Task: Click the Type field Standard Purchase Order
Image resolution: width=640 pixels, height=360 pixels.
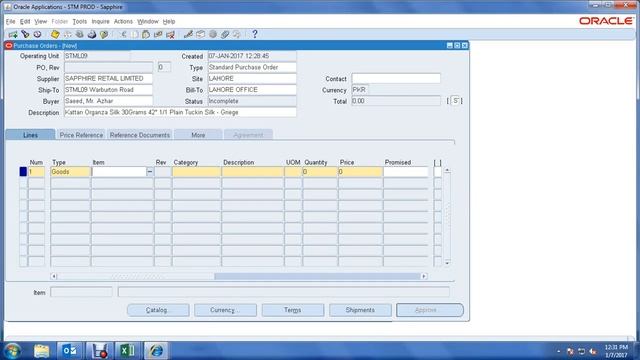Action: (x=252, y=67)
